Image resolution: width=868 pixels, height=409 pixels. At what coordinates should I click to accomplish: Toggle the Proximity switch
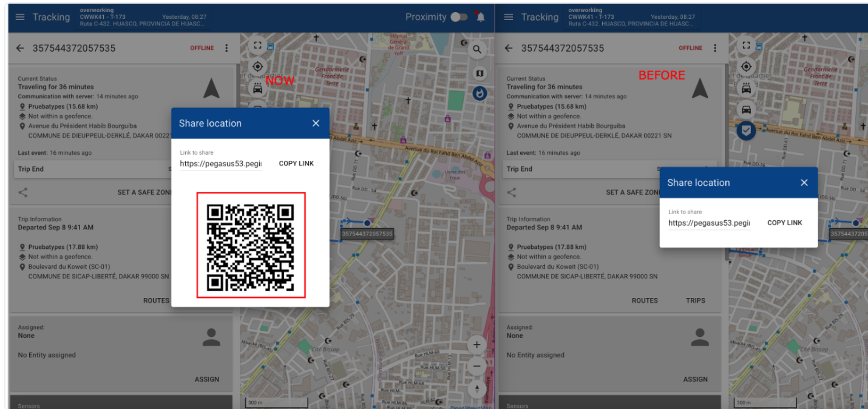pos(459,17)
